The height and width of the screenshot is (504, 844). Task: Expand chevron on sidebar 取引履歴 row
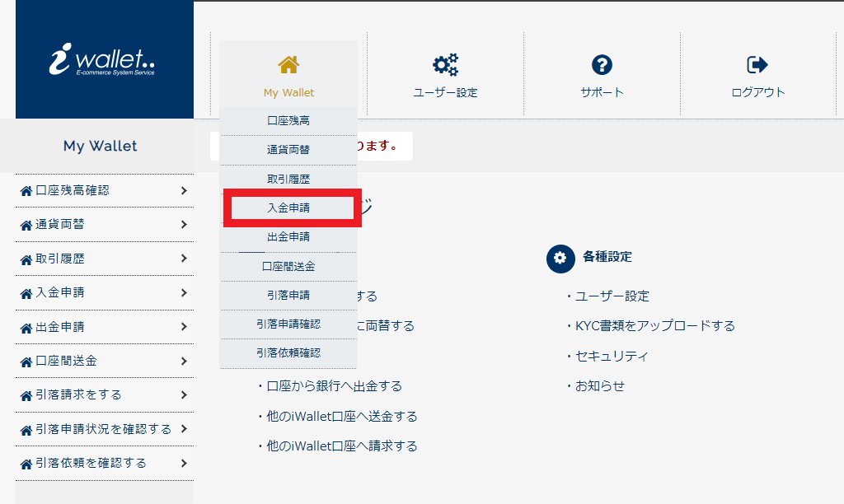(184, 259)
